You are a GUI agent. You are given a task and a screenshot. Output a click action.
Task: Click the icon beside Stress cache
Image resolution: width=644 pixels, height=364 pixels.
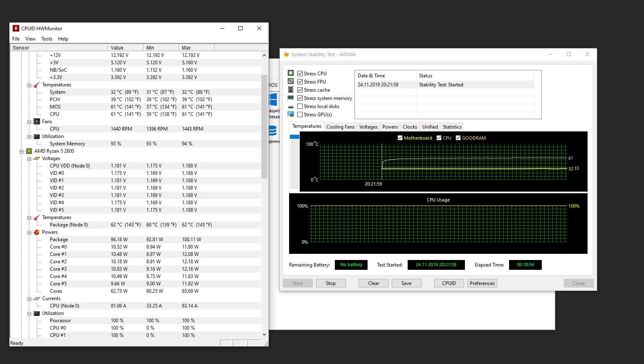coord(291,89)
